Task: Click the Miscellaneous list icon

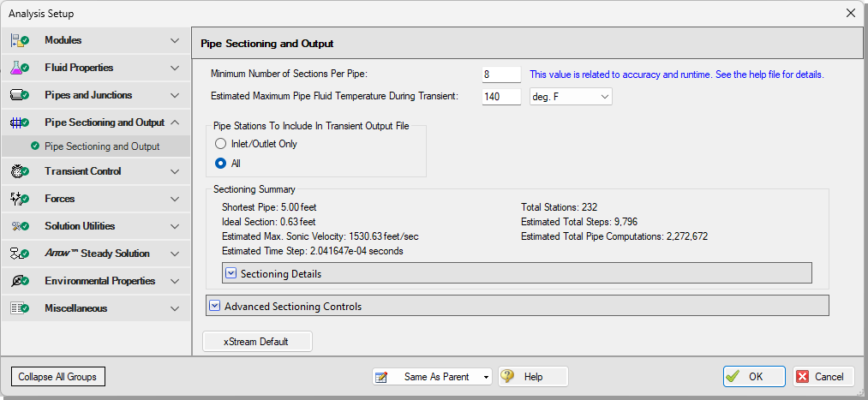Action: click(20, 308)
